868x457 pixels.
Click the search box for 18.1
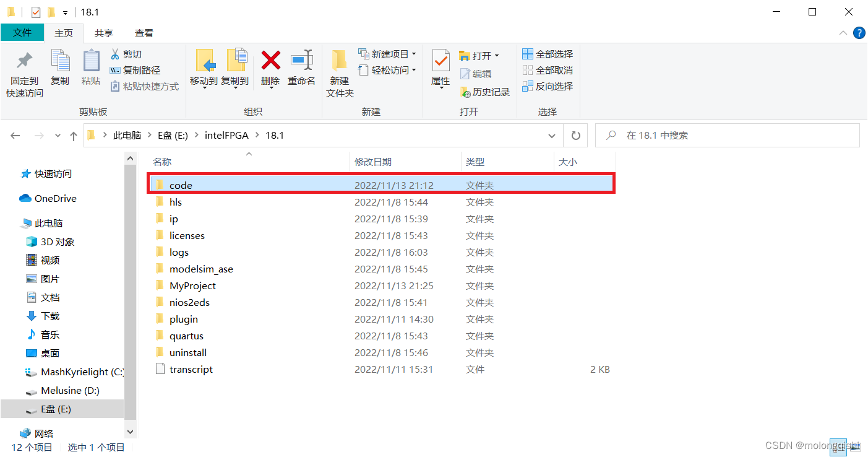(727, 136)
